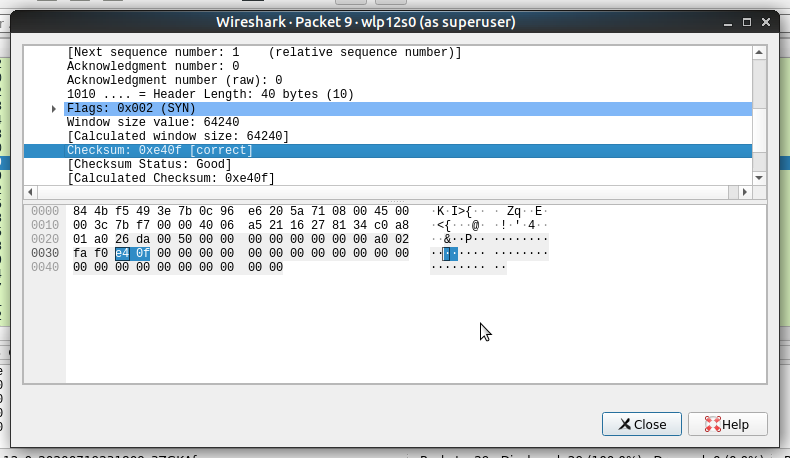Click the scroll up arrow in details pane

click(759, 52)
